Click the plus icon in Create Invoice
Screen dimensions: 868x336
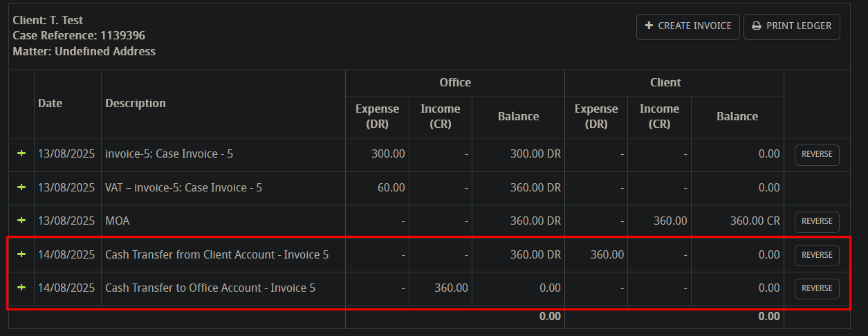649,26
